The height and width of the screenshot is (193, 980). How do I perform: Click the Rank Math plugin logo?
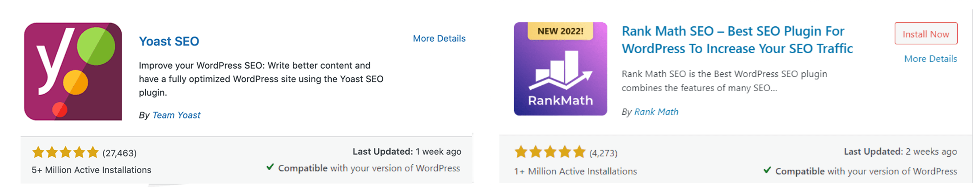point(560,69)
